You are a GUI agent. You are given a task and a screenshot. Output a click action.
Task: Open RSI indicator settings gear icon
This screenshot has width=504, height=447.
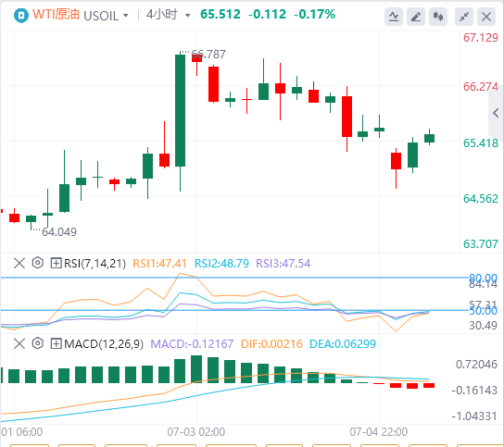[38, 263]
